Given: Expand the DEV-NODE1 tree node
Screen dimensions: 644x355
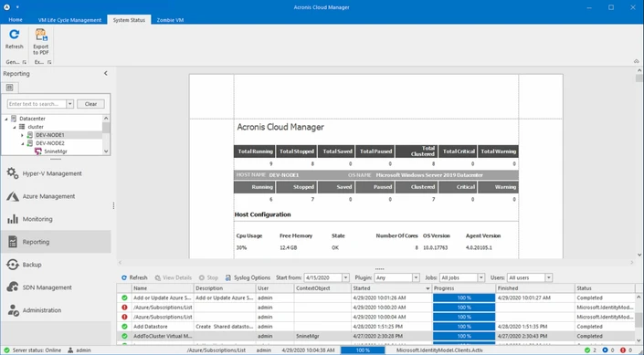Looking at the screenshot, I should pyautogui.click(x=23, y=135).
